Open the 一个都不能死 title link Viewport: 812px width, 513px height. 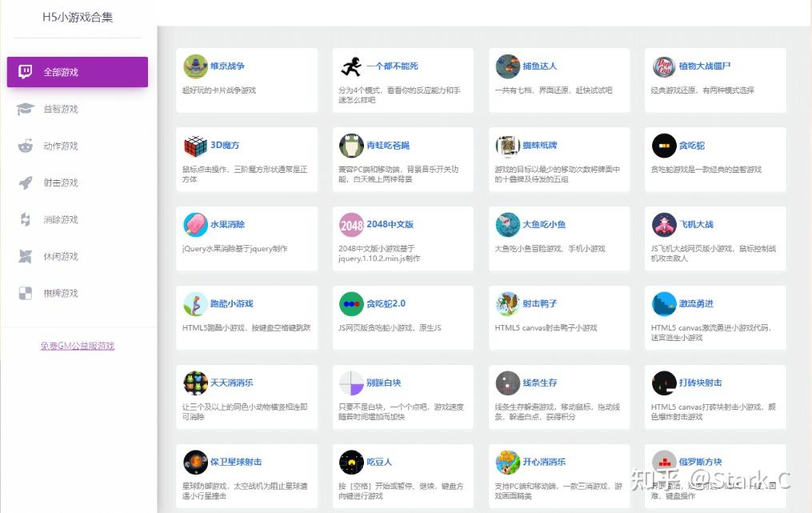392,66
